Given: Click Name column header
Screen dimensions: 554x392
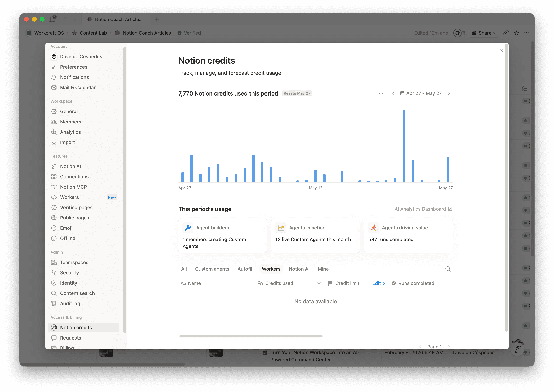Looking at the screenshot, I should coord(191,283).
